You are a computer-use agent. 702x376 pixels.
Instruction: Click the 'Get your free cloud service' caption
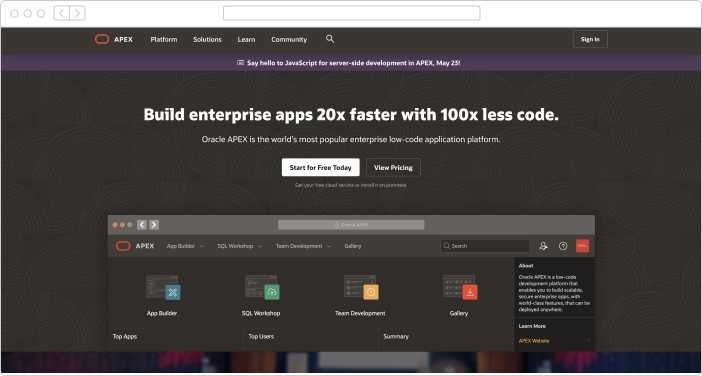coord(351,185)
